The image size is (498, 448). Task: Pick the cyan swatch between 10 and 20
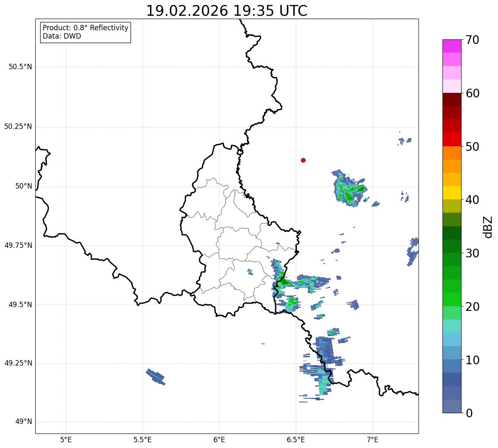[452, 339]
